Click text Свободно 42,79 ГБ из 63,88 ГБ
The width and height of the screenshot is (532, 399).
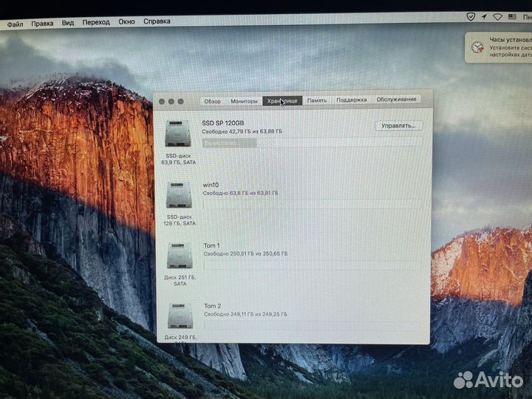pyautogui.click(x=242, y=132)
